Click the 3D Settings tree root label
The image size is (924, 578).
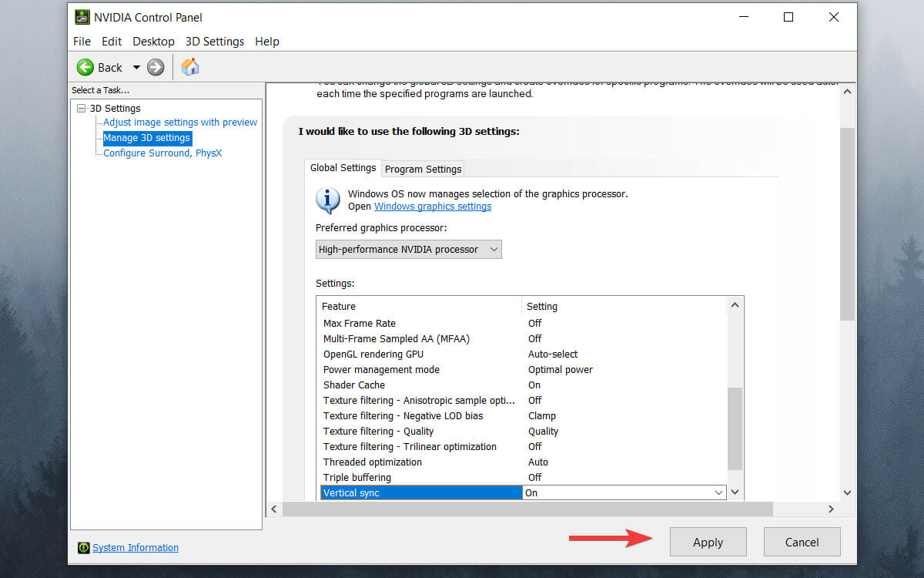(x=115, y=109)
